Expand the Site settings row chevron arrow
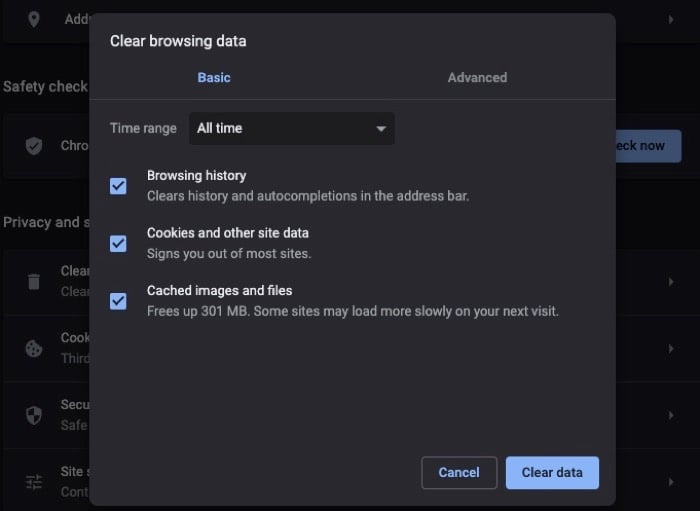 click(671, 482)
